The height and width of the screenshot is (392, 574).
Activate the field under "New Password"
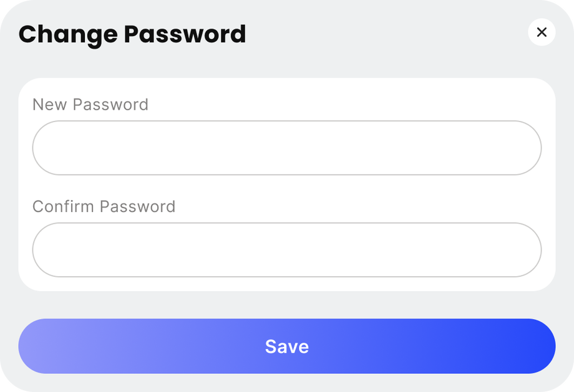tap(286, 148)
